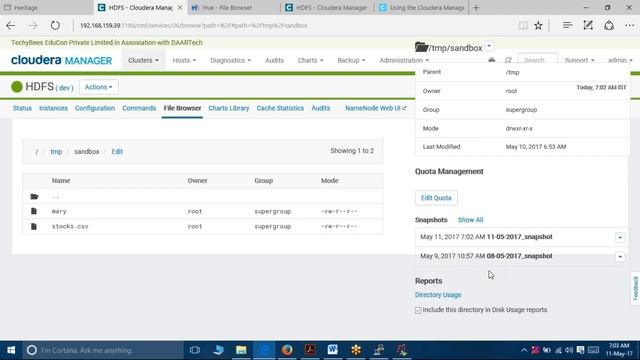Image resolution: width=640 pixels, height=360 pixels.
Task: Open browser share icon
Action: coord(609,25)
